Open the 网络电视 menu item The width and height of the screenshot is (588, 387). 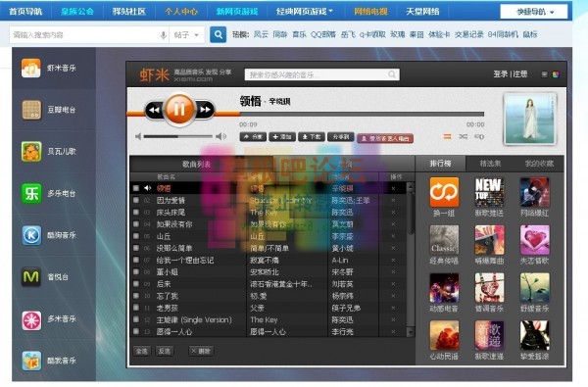pos(370,12)
